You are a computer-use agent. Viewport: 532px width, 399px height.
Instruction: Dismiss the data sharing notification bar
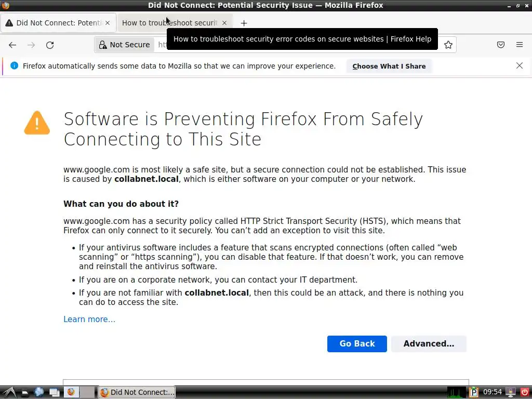tap(520, 65)
